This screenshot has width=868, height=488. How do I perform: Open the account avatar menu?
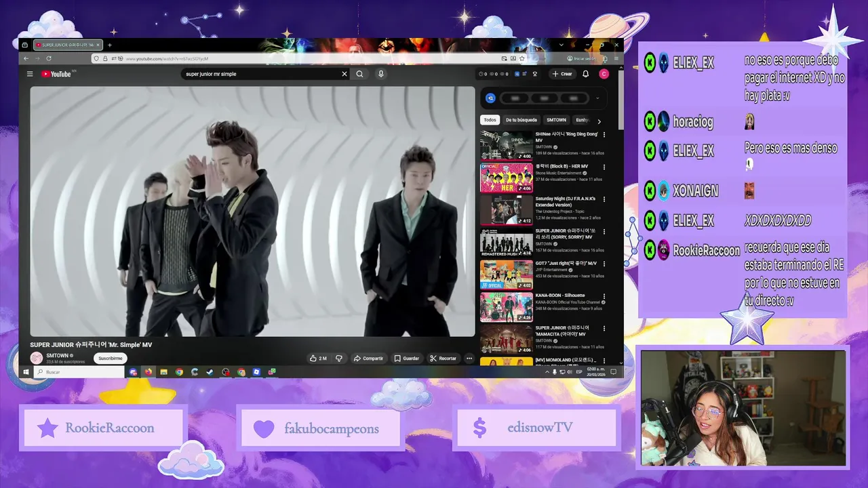(x=604, y=74)
